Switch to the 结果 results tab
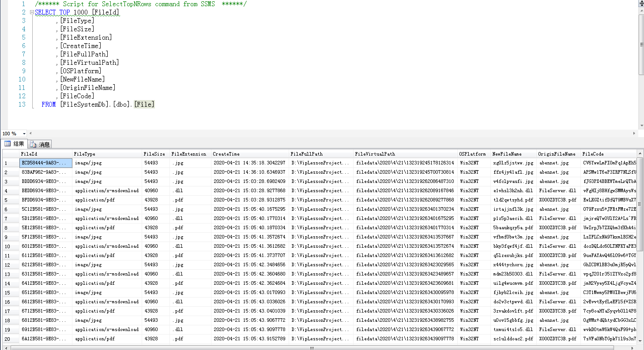 [15, 144]
